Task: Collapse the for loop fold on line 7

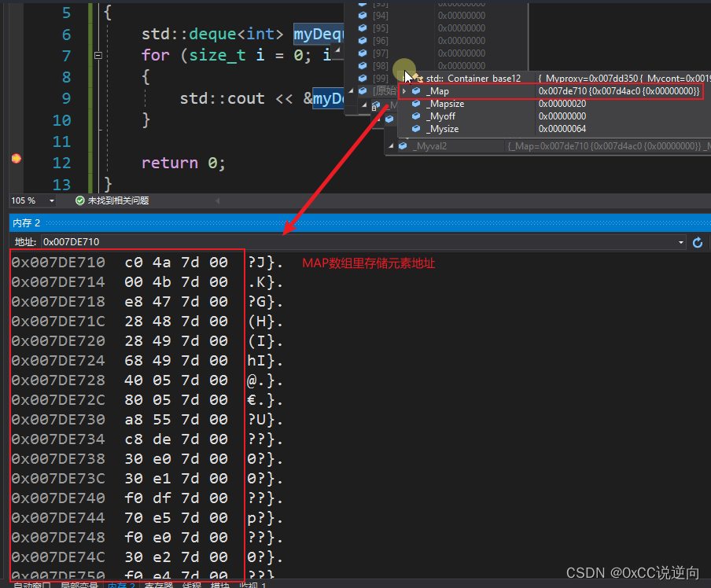Action: [98, 55]
